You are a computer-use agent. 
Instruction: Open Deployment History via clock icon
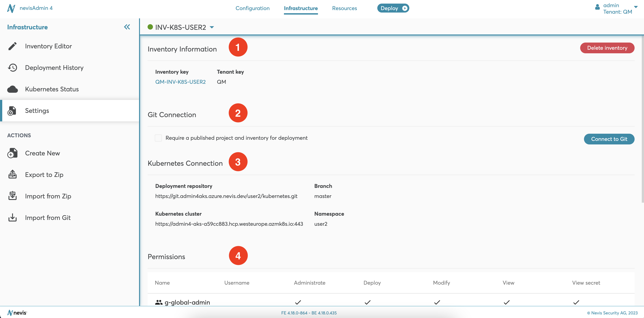click(13, 67)
